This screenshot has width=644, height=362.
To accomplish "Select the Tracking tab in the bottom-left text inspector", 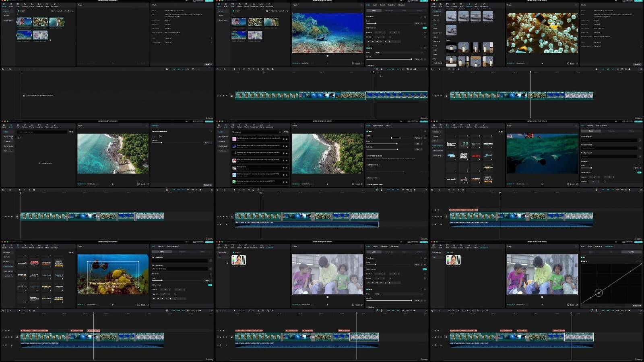I will click(161, 246).
